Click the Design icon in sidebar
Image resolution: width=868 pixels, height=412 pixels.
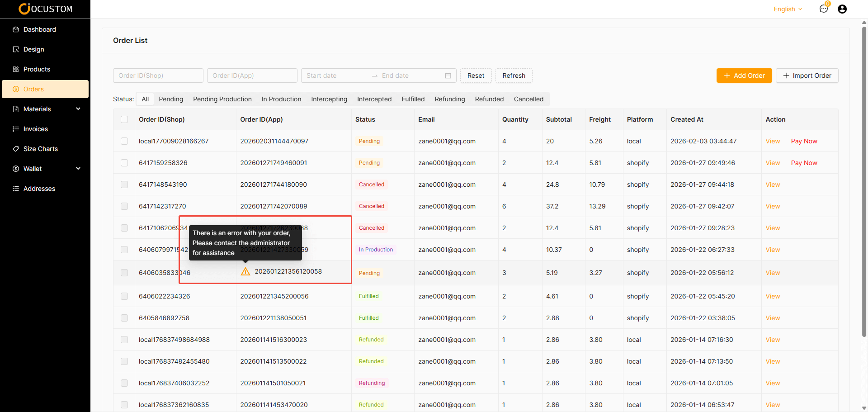tap(16, 49)
